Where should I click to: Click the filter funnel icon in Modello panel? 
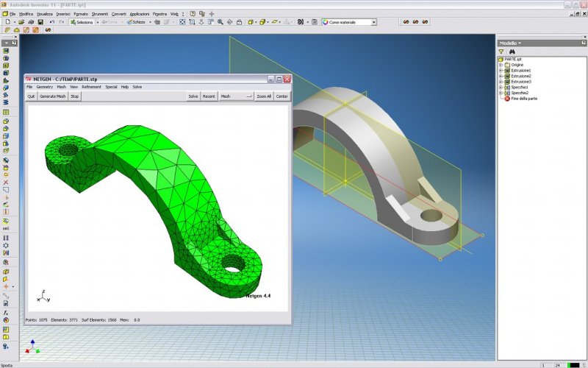(x=501, y=52)
